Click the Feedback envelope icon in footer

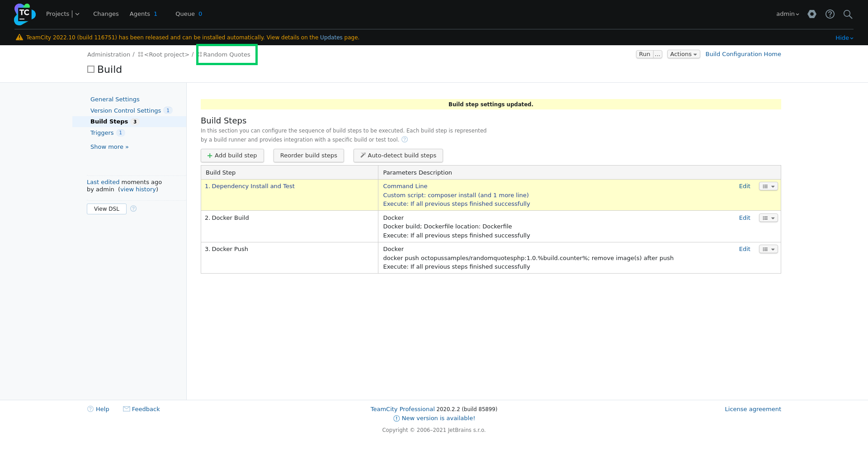pyautogui.click(x=127, y=409)
